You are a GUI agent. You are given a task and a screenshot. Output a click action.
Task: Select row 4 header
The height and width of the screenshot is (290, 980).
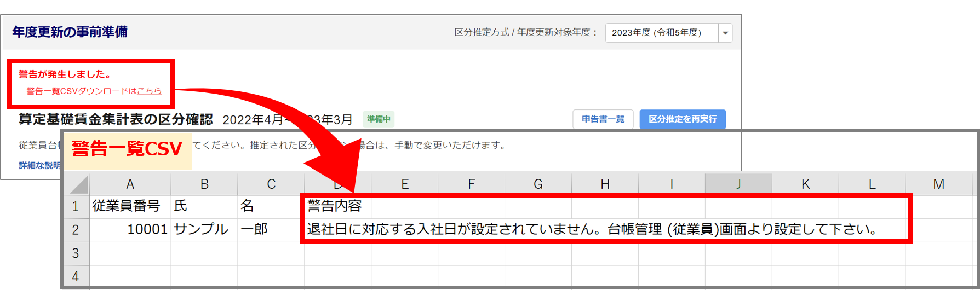point(76,276)
